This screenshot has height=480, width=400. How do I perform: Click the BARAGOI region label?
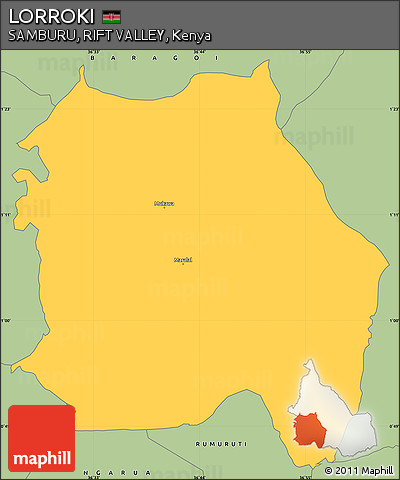click(155, 58)
